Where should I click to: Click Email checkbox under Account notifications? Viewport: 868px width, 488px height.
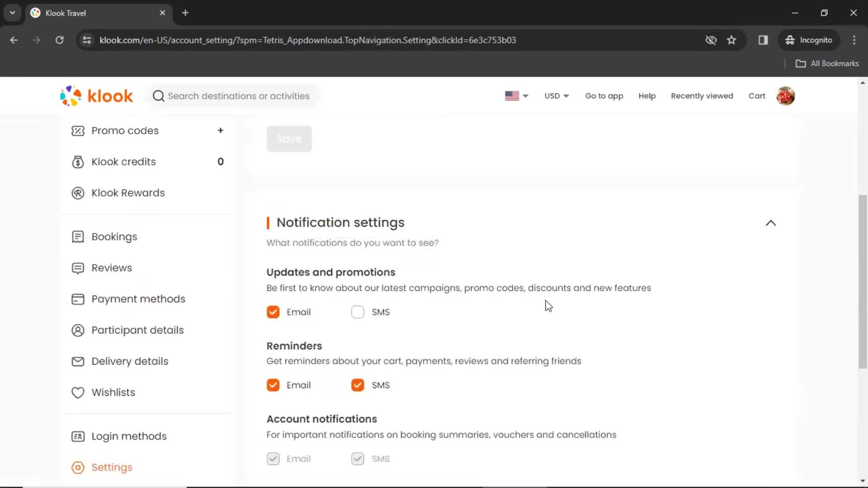point(273,459)
